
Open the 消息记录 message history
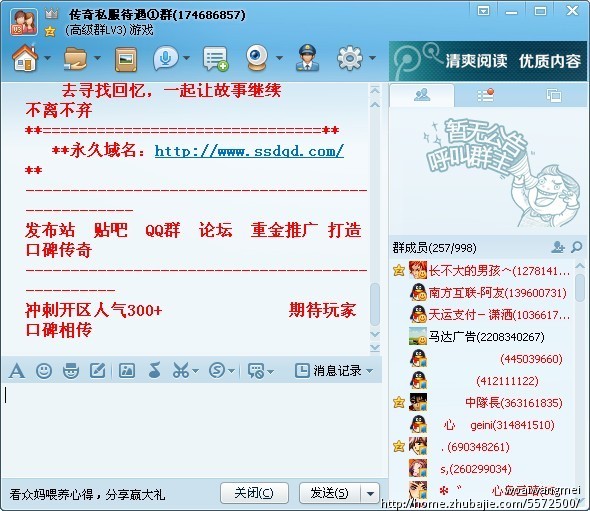pyautogui.click(x=328, y=371)
